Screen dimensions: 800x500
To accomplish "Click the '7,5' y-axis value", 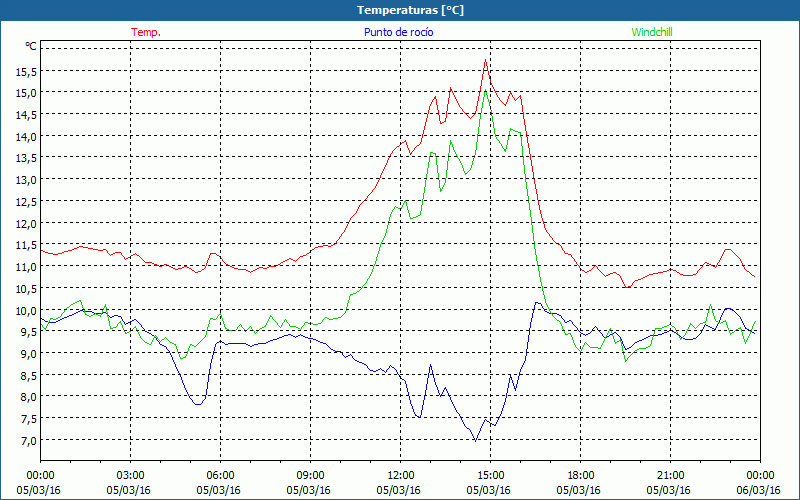I will pyautogui.click(x=29, y=419).
